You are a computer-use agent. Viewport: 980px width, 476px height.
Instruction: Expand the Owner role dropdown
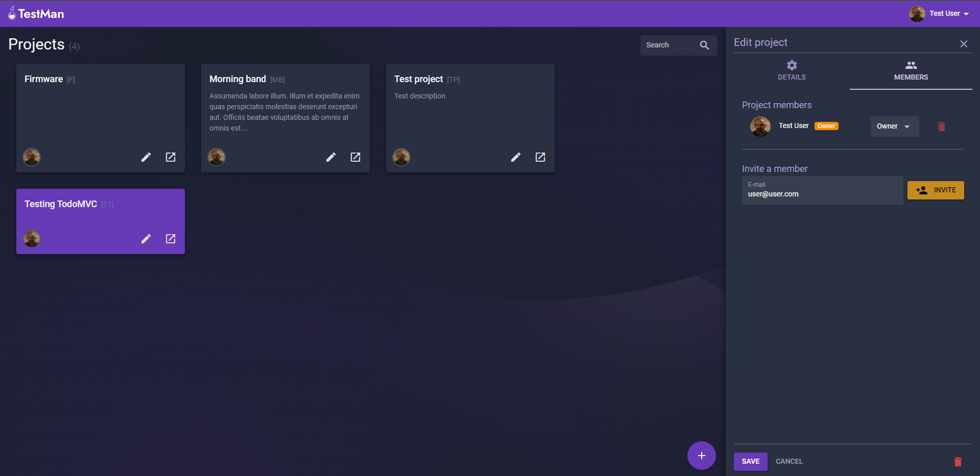point(894,127)
